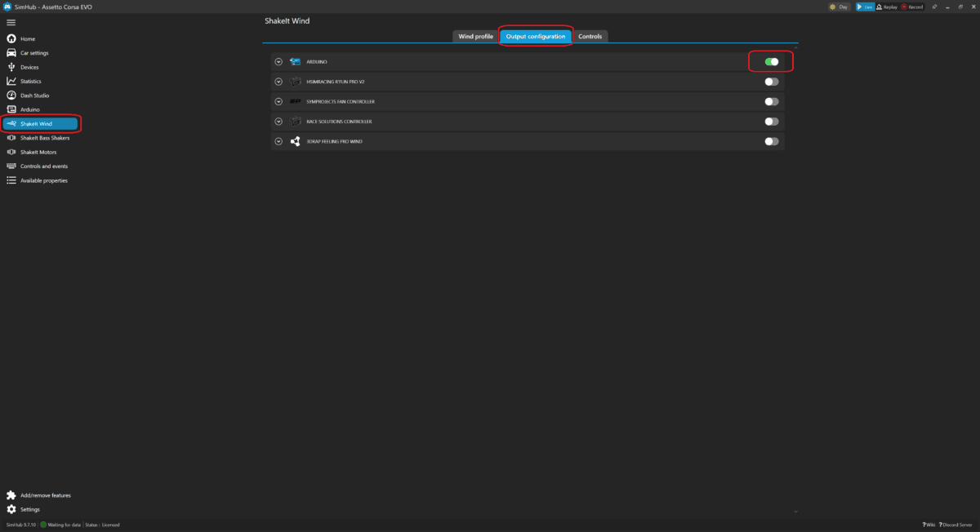The height and width of the screenshot is (532, 980).
Task: Turn on the Race Solutions Controller toggle
Action: click(772, 122)
